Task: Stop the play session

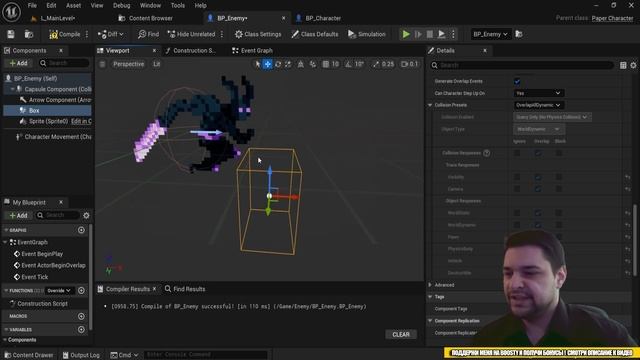Action: pos(429,34)
